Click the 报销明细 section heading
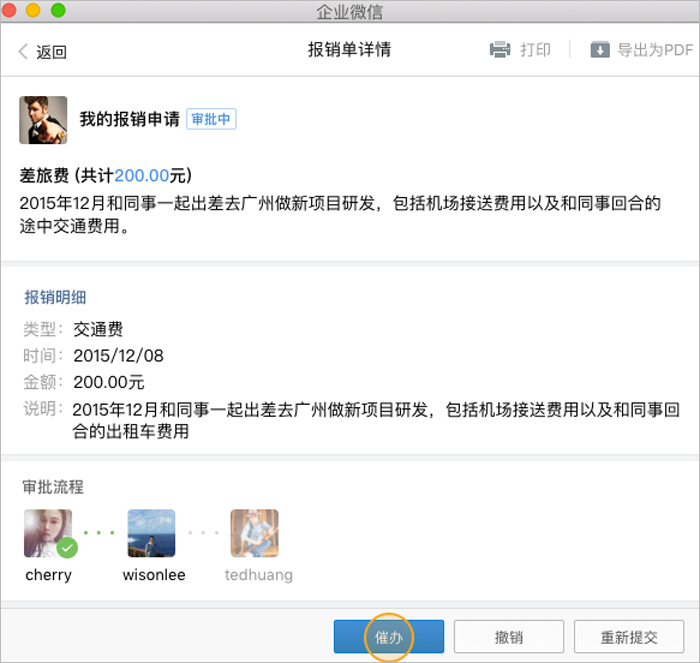This screenshot has width=700, height=663. click(55, 297)
